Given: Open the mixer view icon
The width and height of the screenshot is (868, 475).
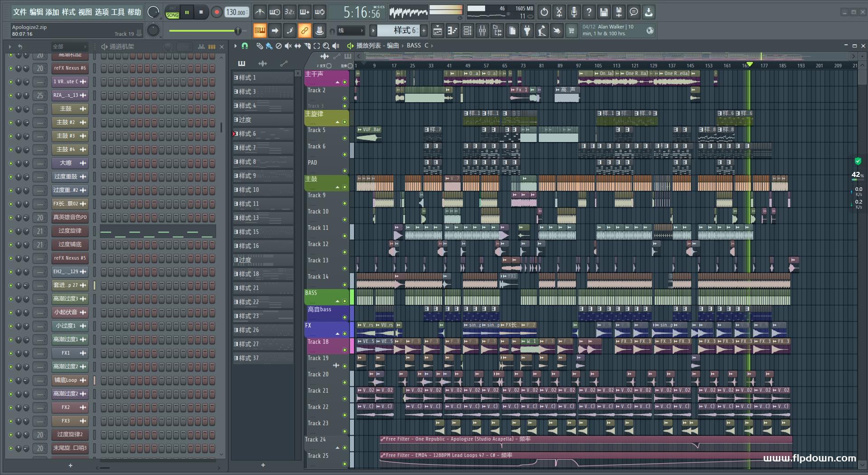Looking at the screenshot, I should coord(482,31).
